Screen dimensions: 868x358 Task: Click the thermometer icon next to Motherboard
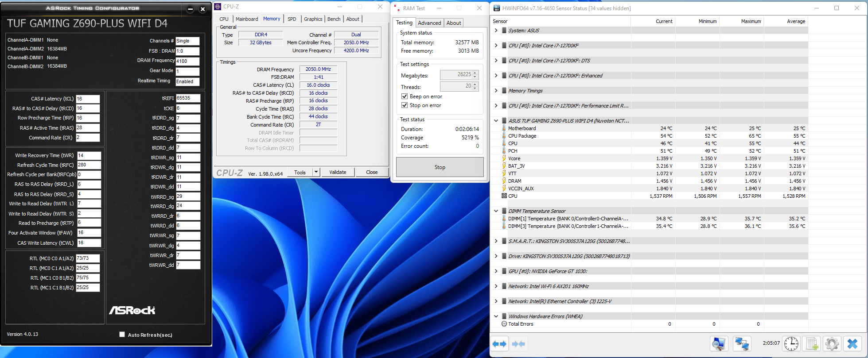[504, 128]
